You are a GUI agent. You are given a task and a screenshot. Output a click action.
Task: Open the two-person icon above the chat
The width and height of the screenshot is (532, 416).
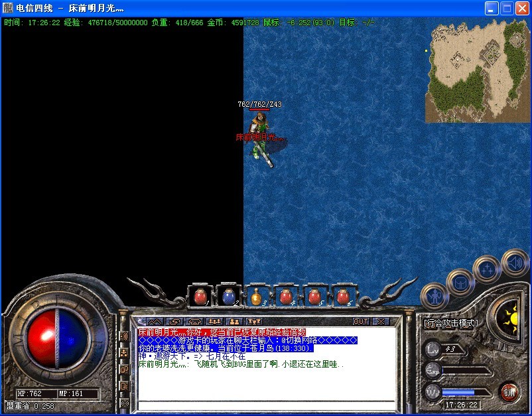click(x=234, y=321)
